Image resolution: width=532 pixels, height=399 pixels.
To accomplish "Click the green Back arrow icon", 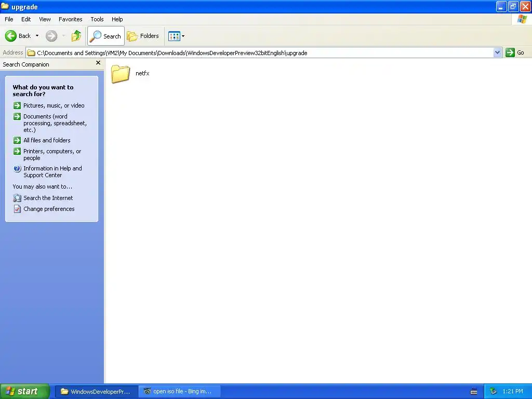I will (11, 36).
